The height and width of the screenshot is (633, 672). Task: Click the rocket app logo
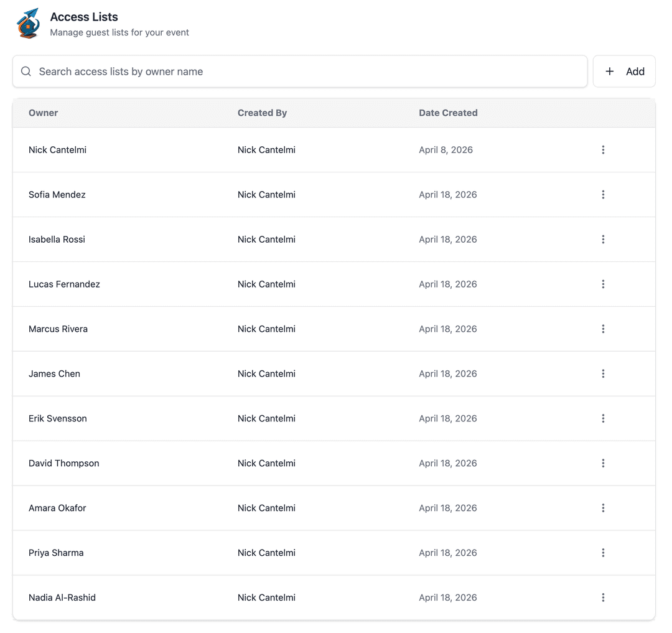(x=27, y=23)
